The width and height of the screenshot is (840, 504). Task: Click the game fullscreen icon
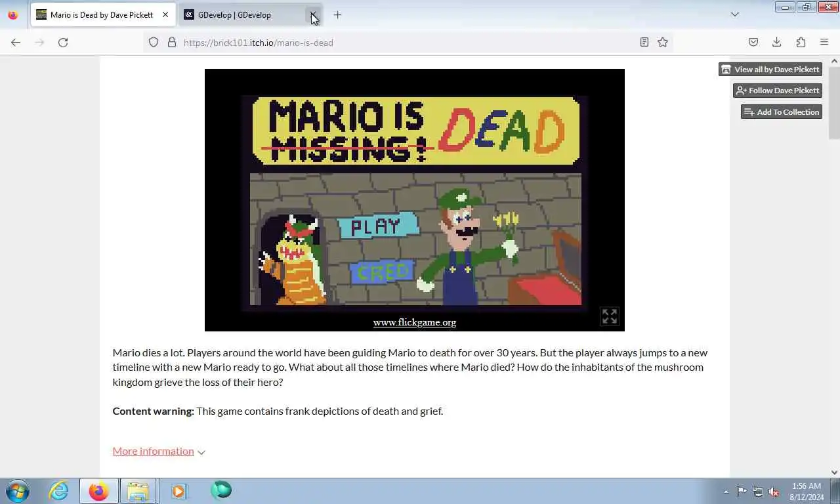coord(610,316)
